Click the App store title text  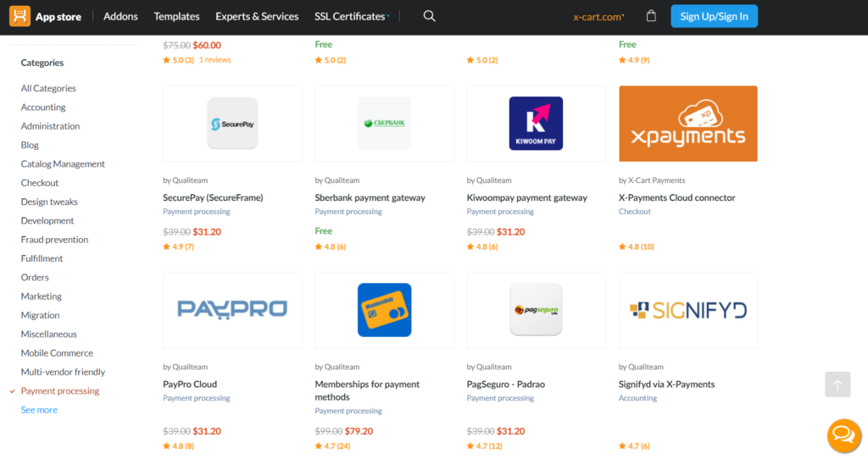click(58, 17)
